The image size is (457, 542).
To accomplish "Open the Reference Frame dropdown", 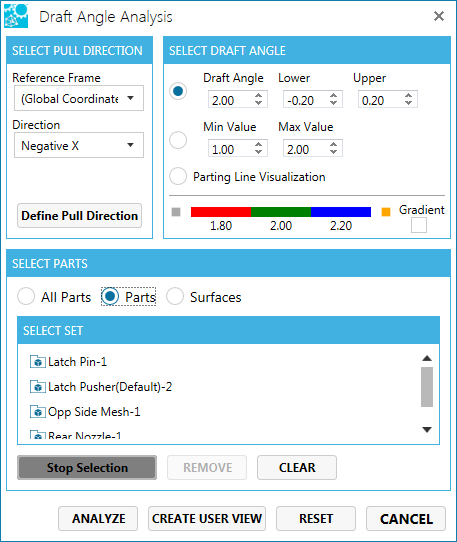I will coord(79,98).
